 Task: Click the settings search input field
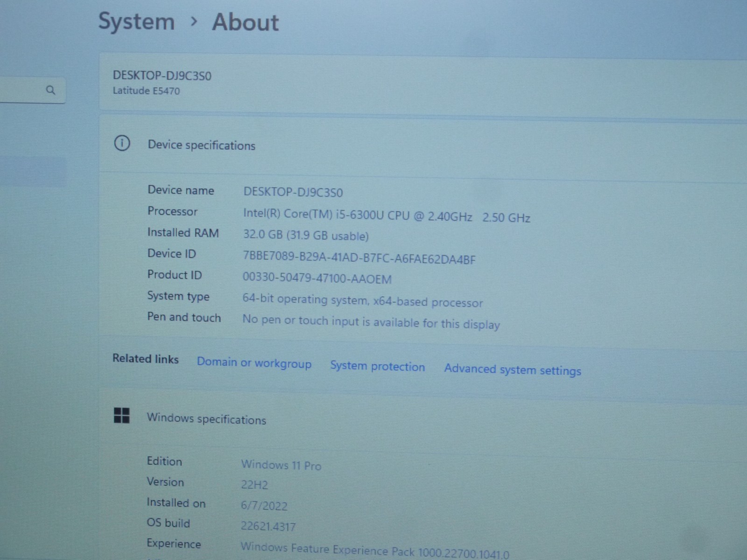[x=32, y=90]
